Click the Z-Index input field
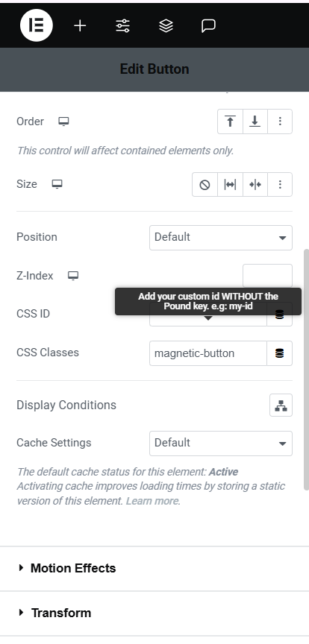The image size is (309, 644). 267,276
